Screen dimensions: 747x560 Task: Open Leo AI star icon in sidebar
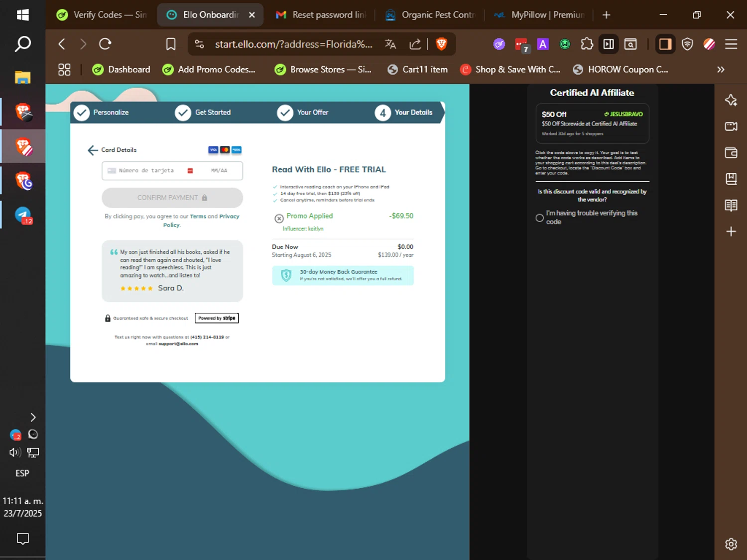[731, 100]
